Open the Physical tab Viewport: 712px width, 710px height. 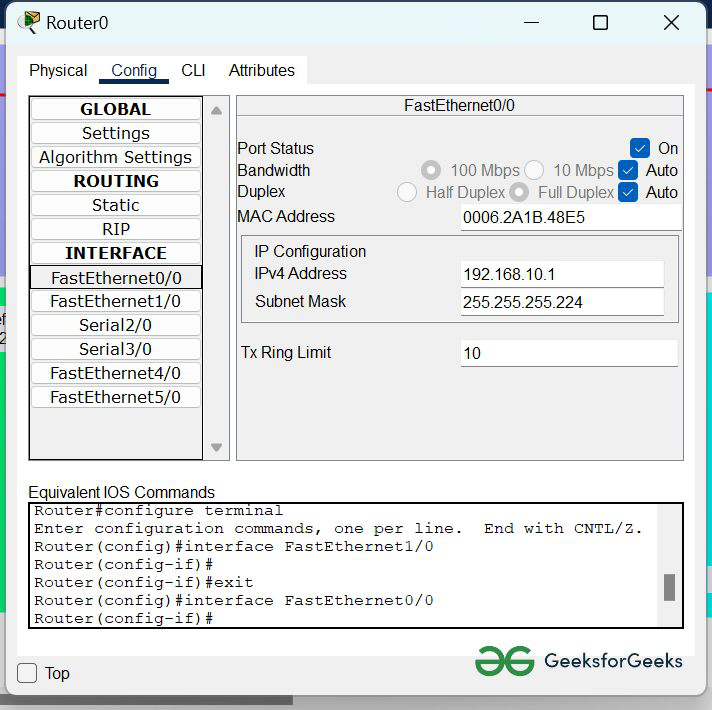point(58,70)
